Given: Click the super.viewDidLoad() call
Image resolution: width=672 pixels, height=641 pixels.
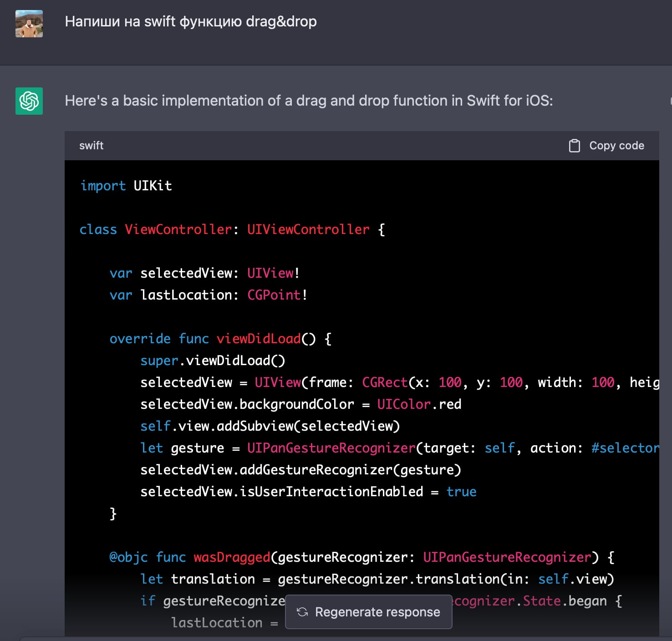Looking at the screenshot, I should (213, 361).
